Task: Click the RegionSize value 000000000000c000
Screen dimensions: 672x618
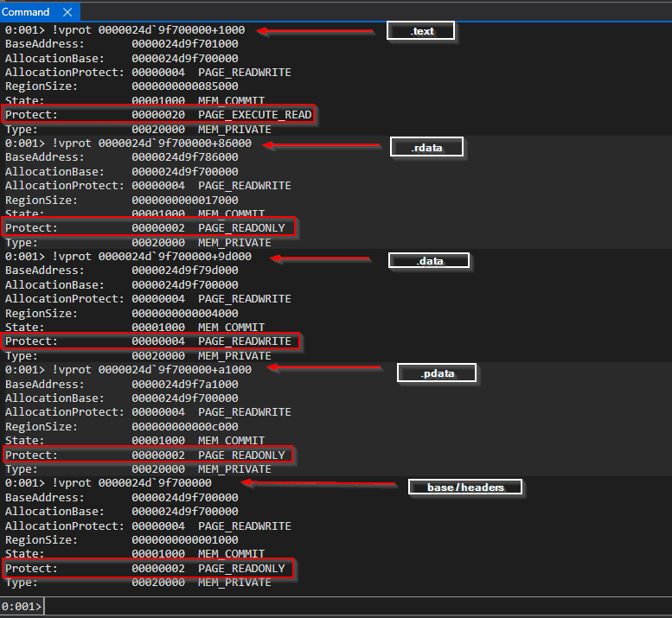Action: click(185, 427)
